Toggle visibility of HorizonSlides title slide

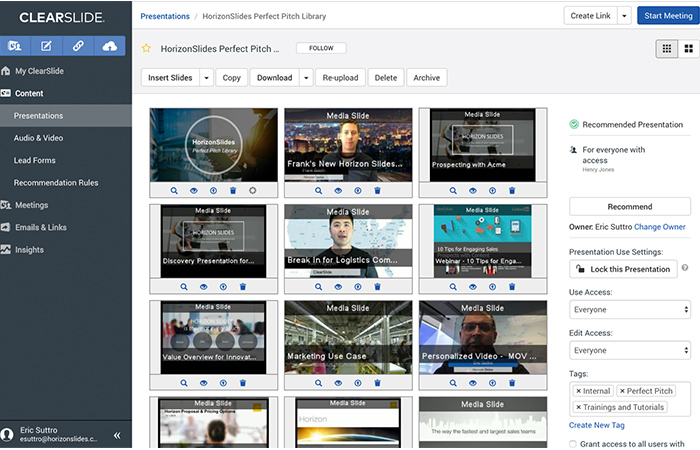(x=194, y=191)
